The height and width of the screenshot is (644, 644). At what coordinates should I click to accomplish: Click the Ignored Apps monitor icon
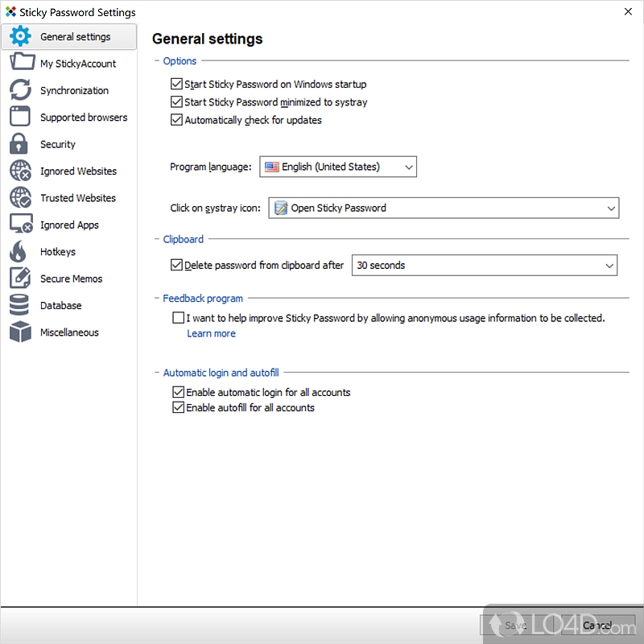click(x=22, y=225)
